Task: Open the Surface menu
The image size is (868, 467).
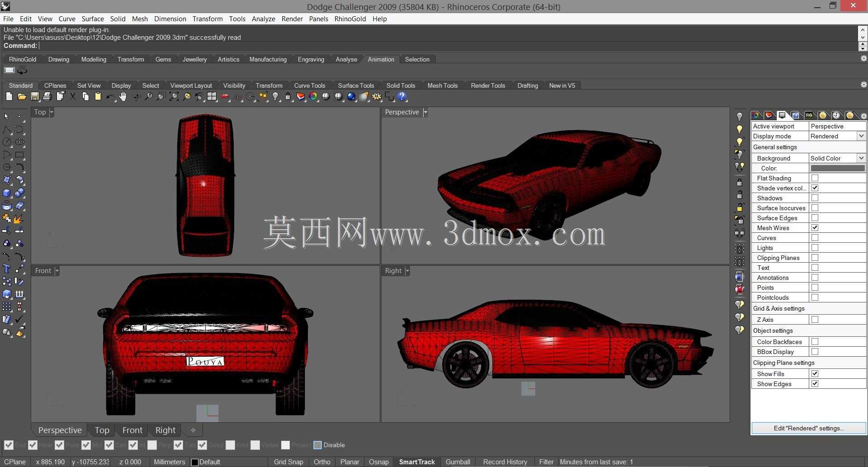Action: [93, 19]
